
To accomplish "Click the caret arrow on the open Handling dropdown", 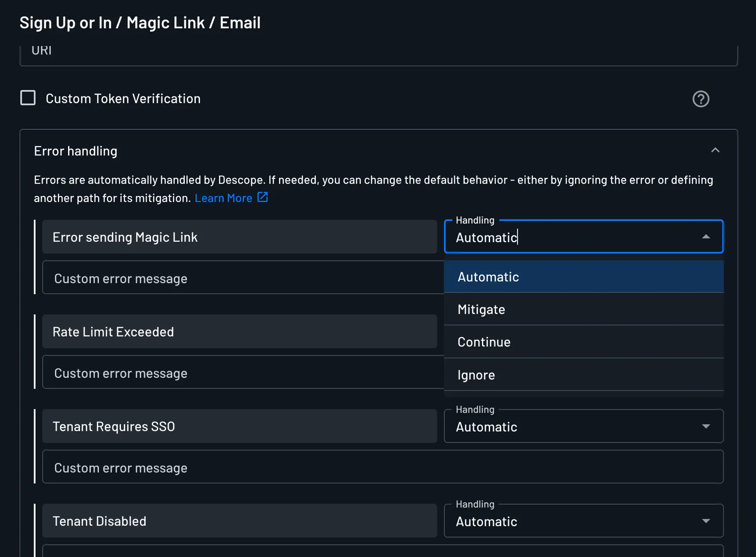I will [x=707, y=237].
